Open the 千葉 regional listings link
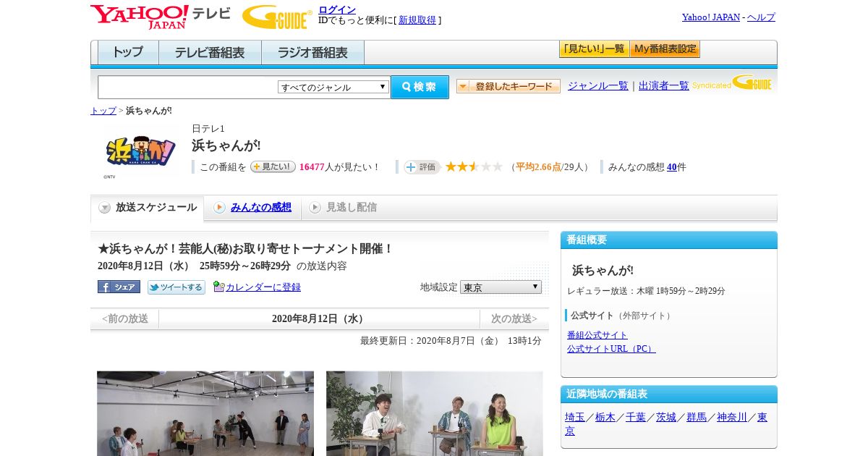 point(636,417)
